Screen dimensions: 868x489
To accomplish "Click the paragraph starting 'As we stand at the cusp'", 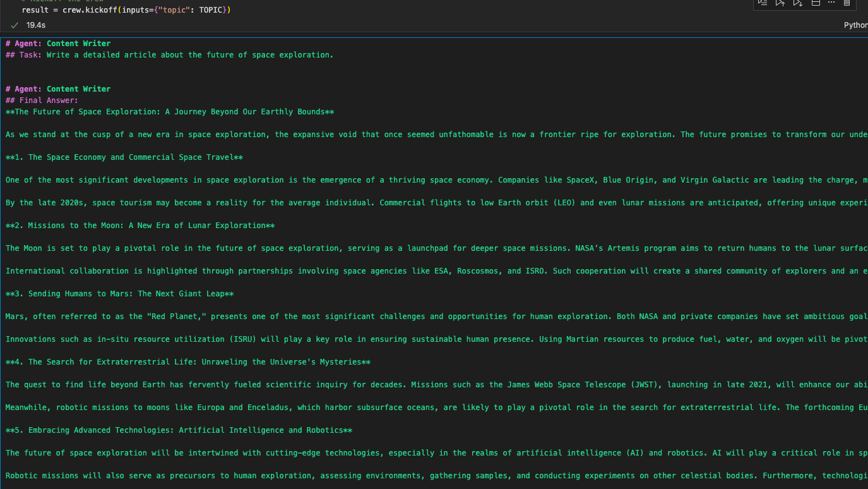I will 437,135.
